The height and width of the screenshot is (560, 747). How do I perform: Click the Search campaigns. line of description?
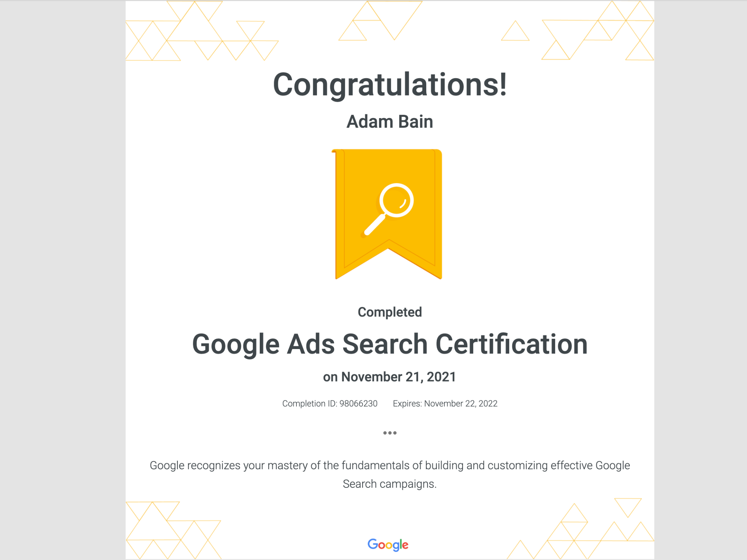click(390, 484)
